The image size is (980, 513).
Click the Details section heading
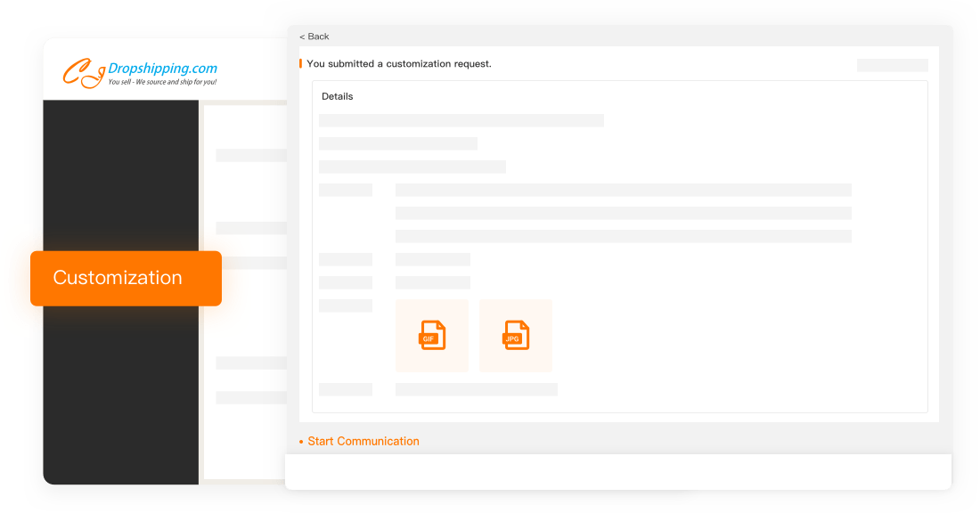click(338, 96)
